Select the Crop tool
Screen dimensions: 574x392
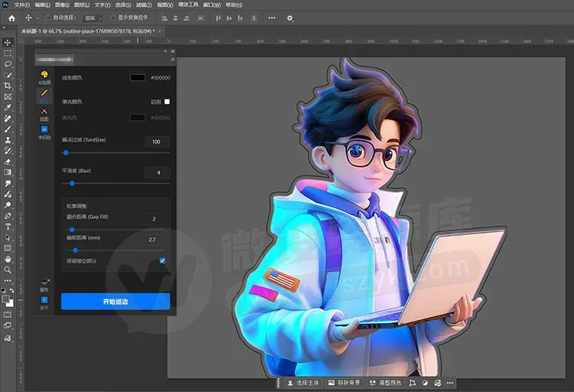pos(8,86)
